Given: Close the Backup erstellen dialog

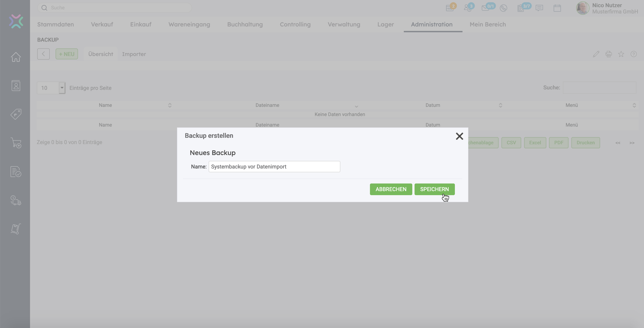Looking at the screenshot, I should coord(459,136).
